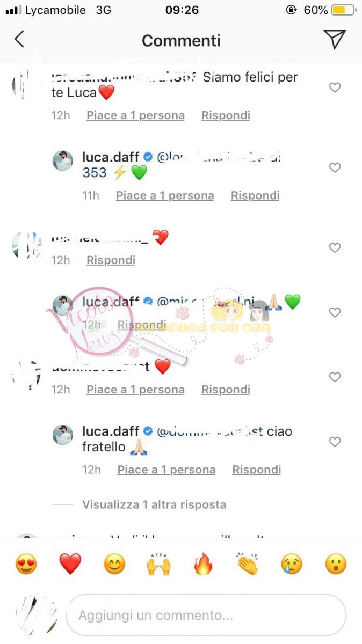Insert the fire emoji reaction
The image size is (362, 644).
point(203,565)
